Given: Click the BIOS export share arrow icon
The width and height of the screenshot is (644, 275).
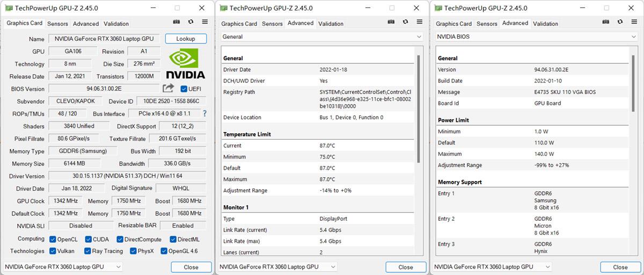Looking at the screenshot, I should pos(169,88).
